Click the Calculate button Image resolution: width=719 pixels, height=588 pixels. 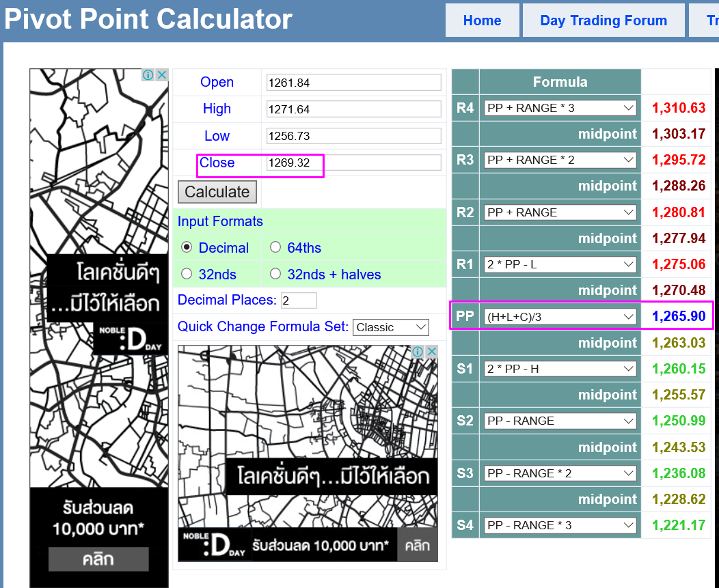[217, 192]
